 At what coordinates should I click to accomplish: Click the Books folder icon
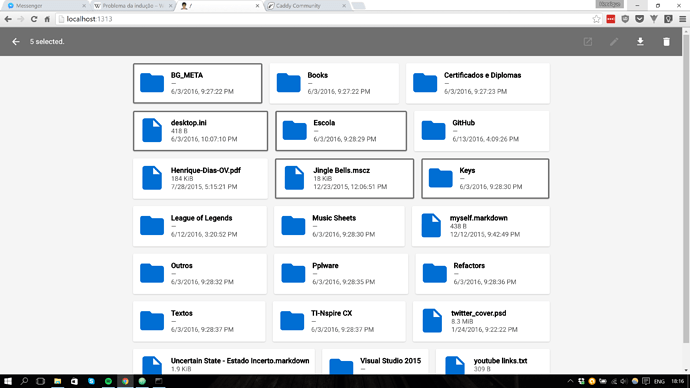[288, 83]
